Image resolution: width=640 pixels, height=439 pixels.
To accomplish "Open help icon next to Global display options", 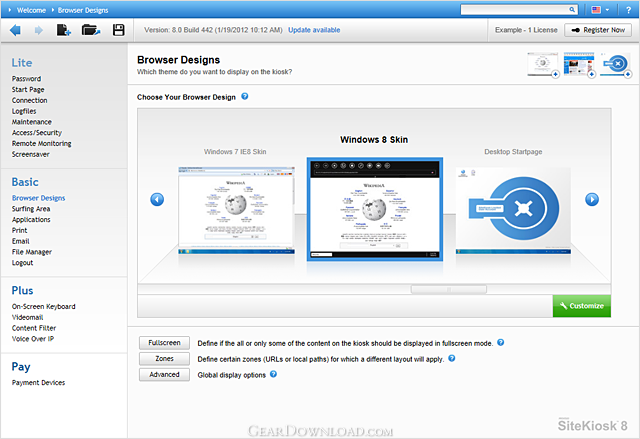I will click(x=273, y=374).
